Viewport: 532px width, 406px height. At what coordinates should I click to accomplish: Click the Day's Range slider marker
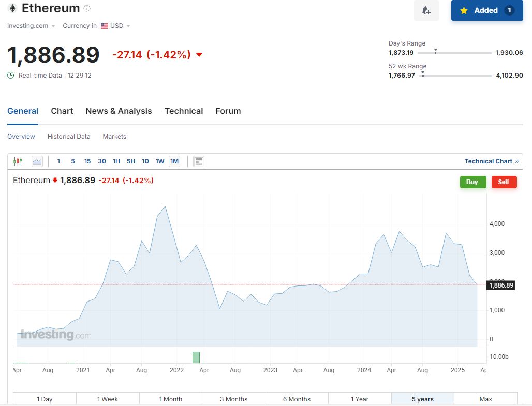(436, 51)
